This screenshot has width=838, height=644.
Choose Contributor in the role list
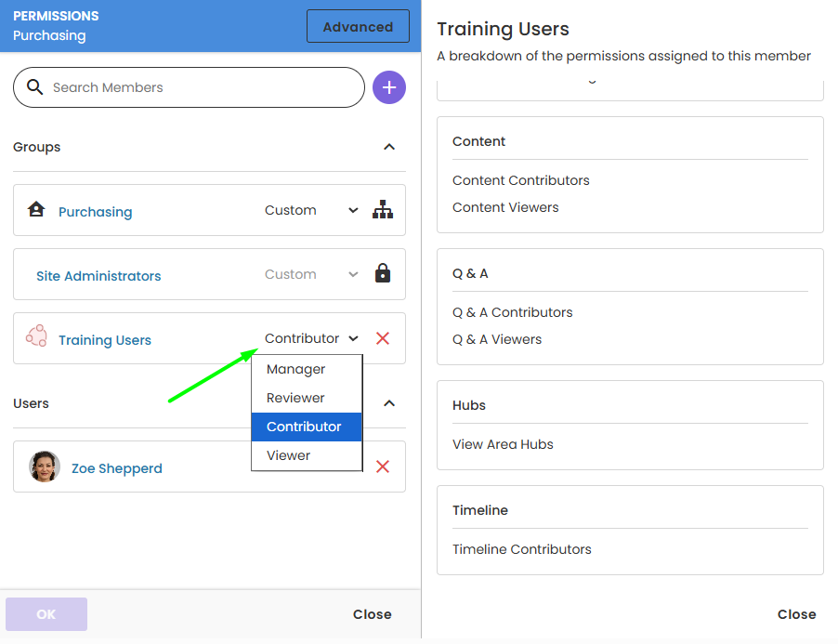point(307,427)
